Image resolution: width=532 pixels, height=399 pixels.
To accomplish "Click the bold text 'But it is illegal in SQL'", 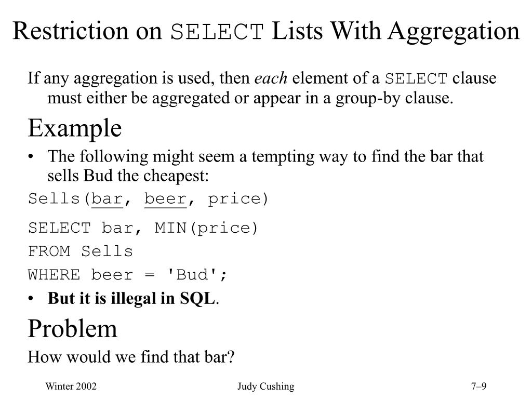I will [131, 299].
